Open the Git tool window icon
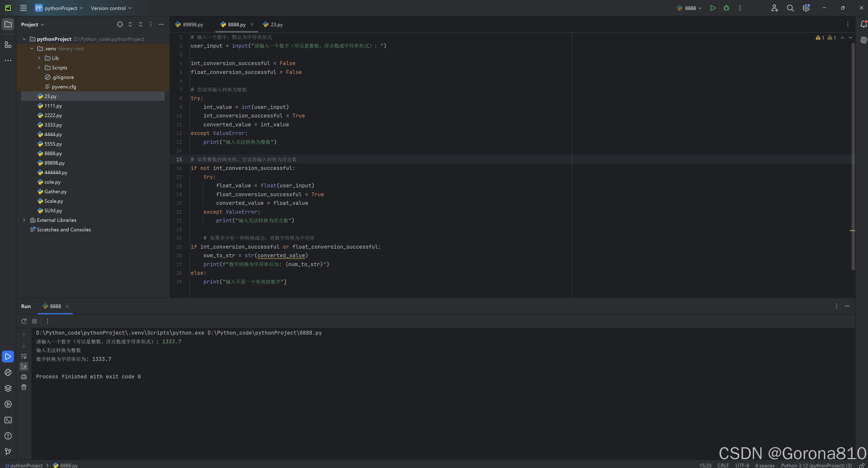 click(8, 452)
